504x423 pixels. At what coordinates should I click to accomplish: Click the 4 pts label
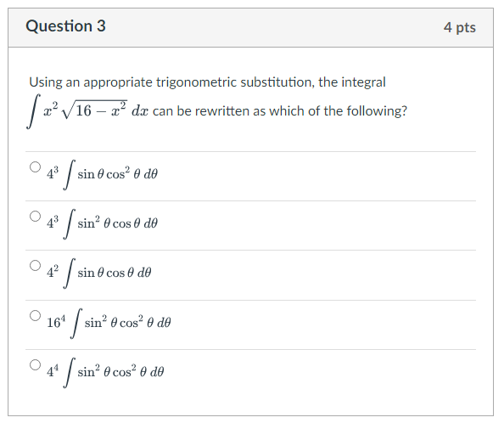click(x=460, y=28)
